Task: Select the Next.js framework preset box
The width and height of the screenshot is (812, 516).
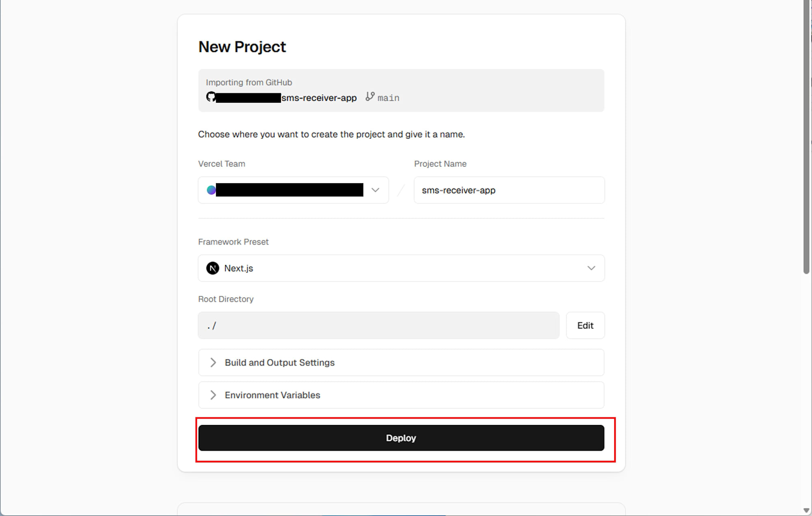Action: (x=401, y=268)
